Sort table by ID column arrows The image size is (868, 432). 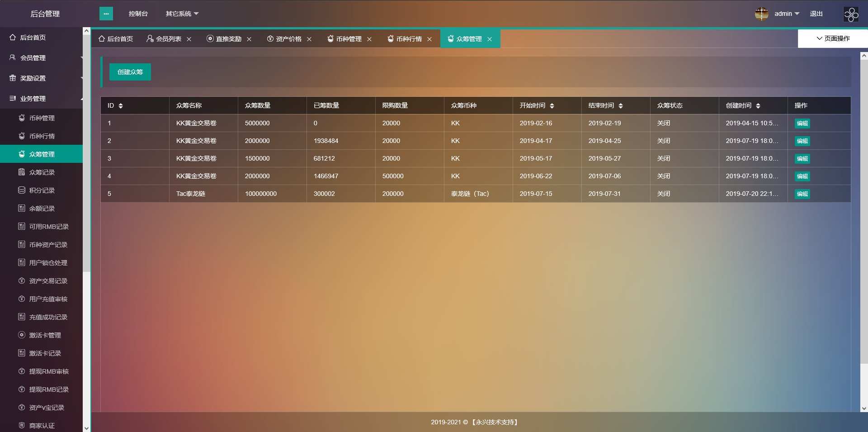121,106
